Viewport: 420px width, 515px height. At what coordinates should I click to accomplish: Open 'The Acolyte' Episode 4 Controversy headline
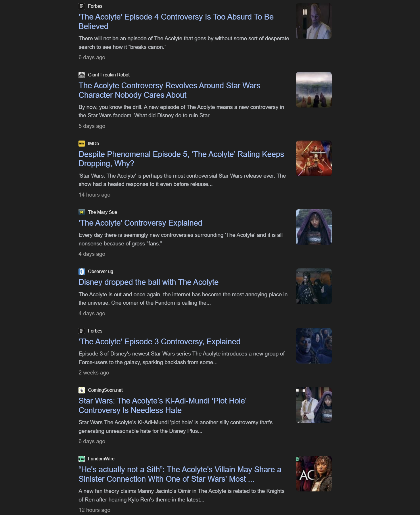tap(176, 22)
